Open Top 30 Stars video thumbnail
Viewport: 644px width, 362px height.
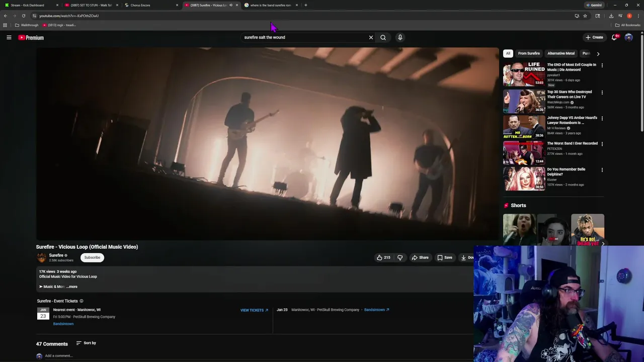coord(524,101)
